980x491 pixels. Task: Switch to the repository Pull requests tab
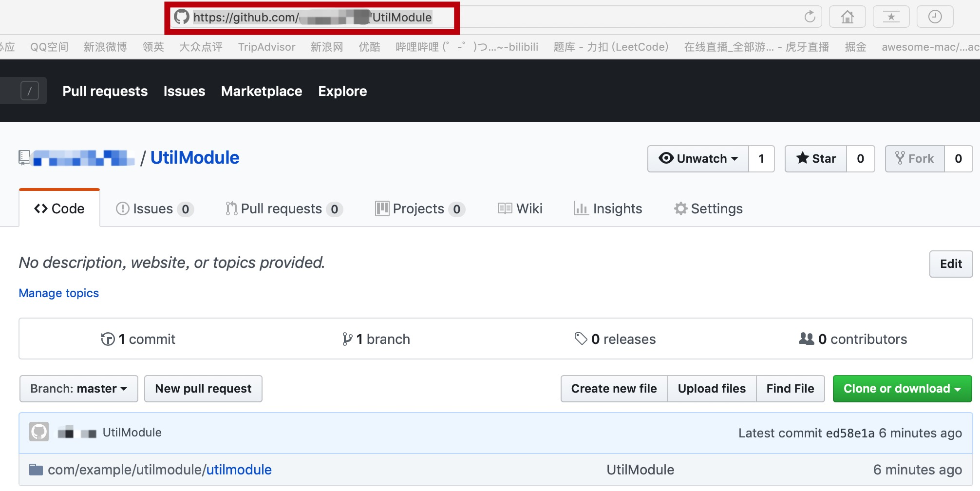point(284,208)
